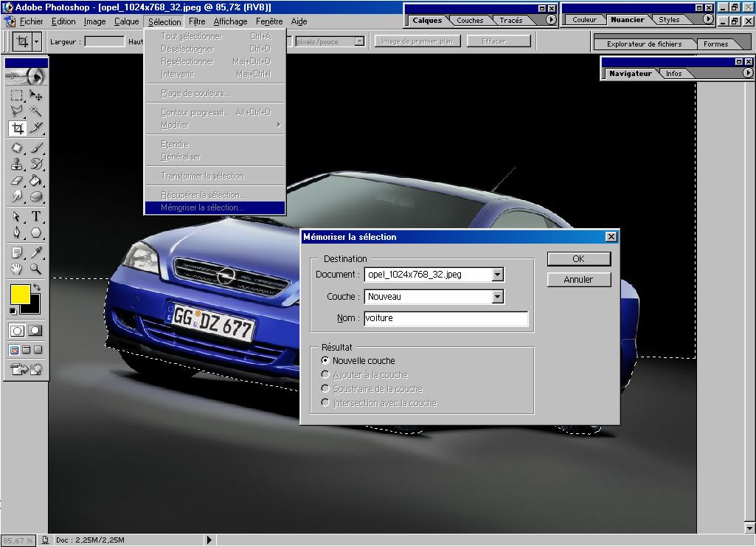
Task: Select the Polygonal Lasso tool
Action: [x=17, y=111]
